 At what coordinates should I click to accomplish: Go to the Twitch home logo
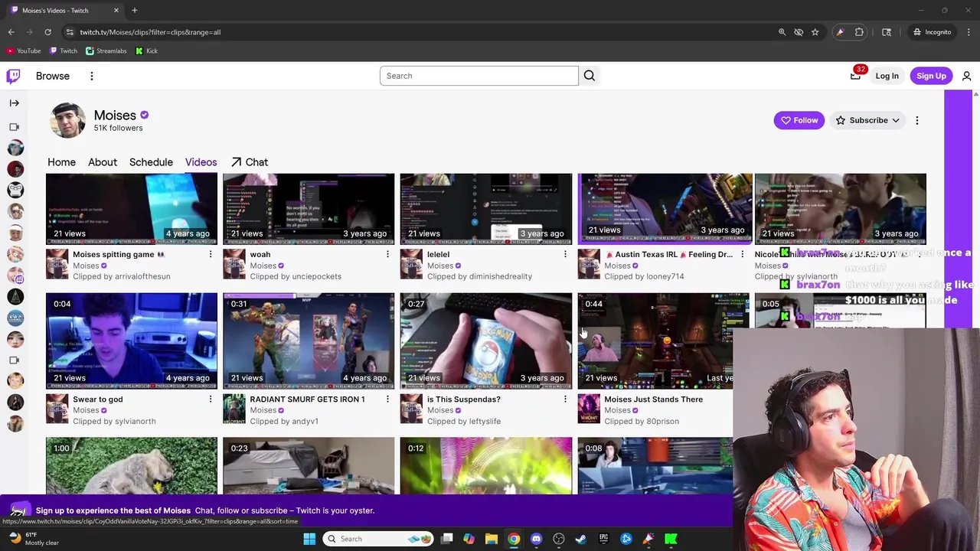coord(13,76)
